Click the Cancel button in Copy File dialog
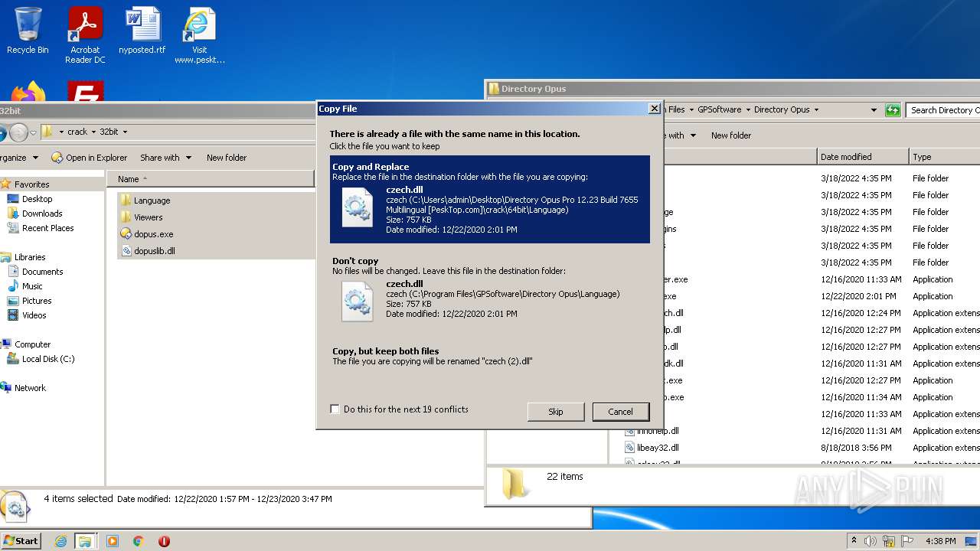Screen dimensions: 980x551 621,412
